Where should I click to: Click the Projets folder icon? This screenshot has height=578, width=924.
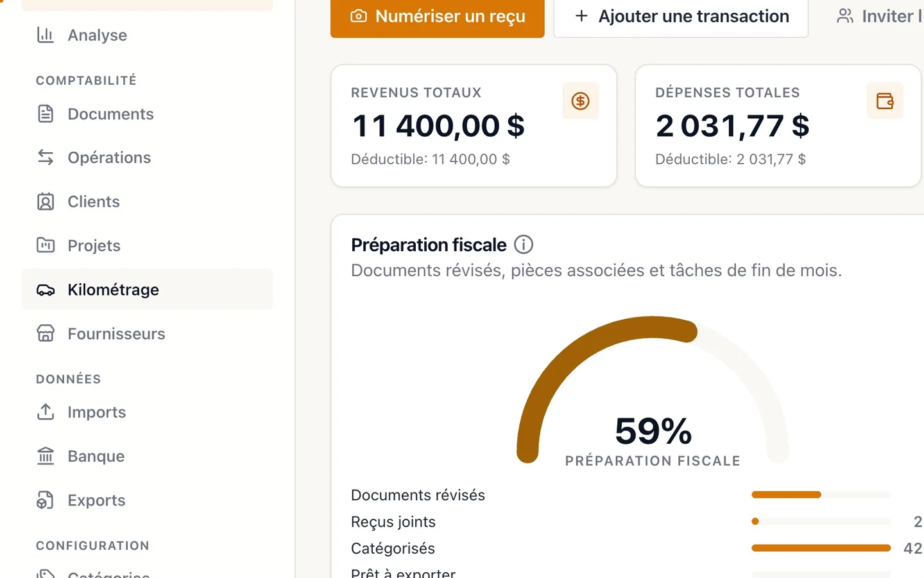[46, 245]
